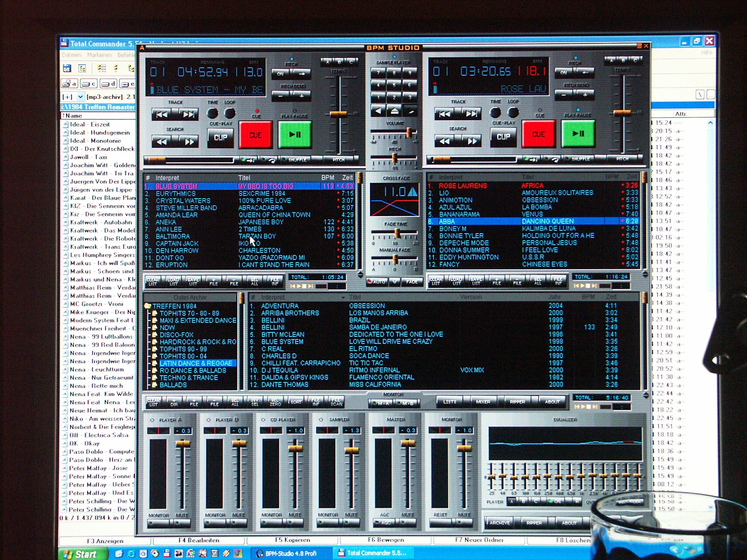Open the drive dropdown in Total Commander
747x560 pixels.
pyautogui.click(x=80, y=97)
